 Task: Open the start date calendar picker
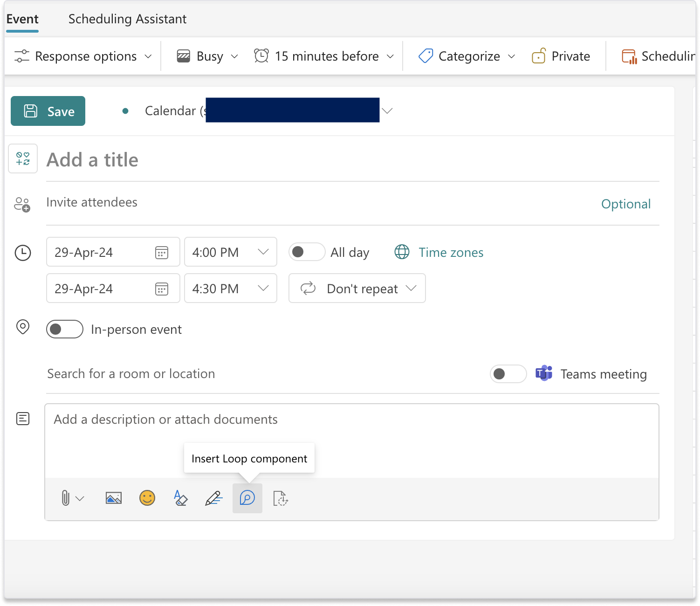pos(161,252)
